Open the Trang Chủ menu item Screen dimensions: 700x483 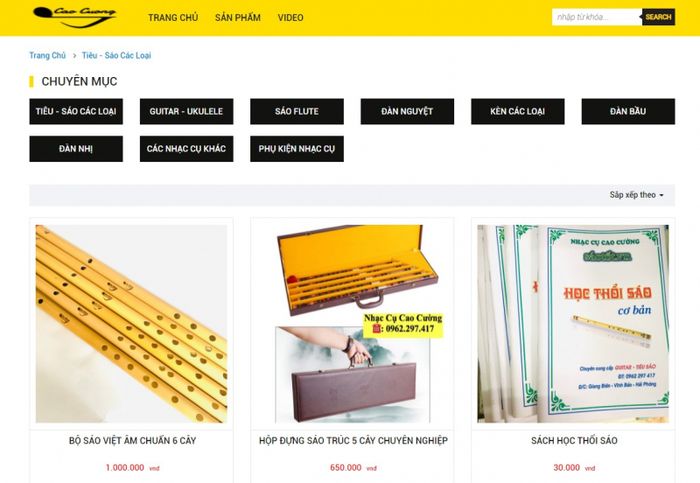click(x=173, y=18)
